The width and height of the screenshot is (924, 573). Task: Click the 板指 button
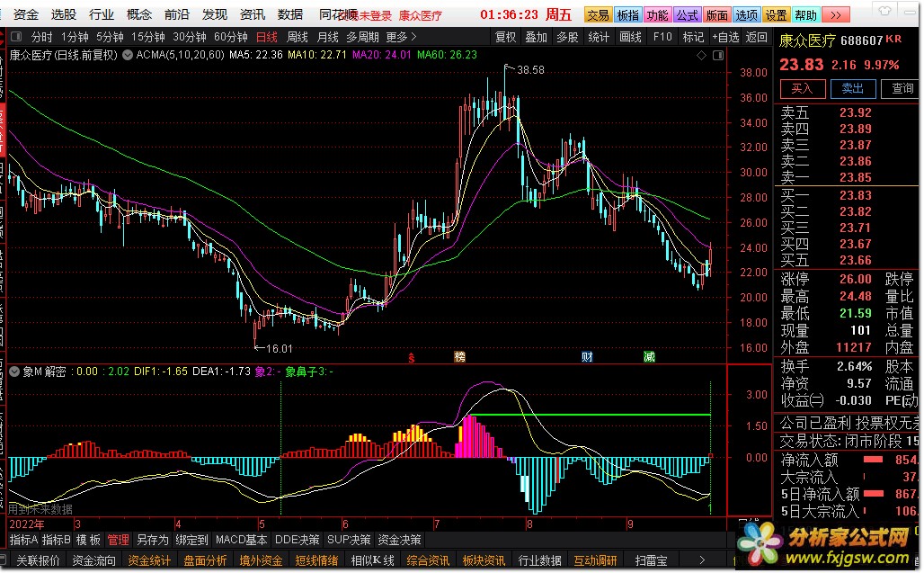(x=627, y=14)
